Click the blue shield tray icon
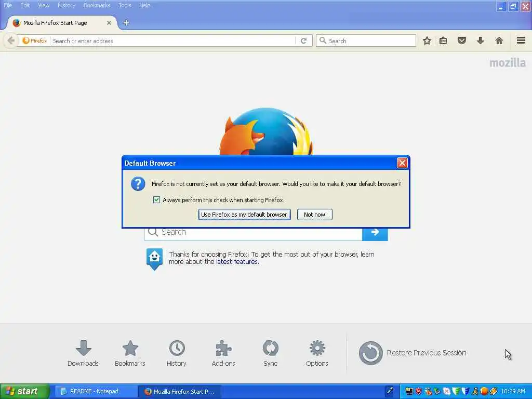The width and height of the screenshot is (532, 399). [x=465, y=391]
